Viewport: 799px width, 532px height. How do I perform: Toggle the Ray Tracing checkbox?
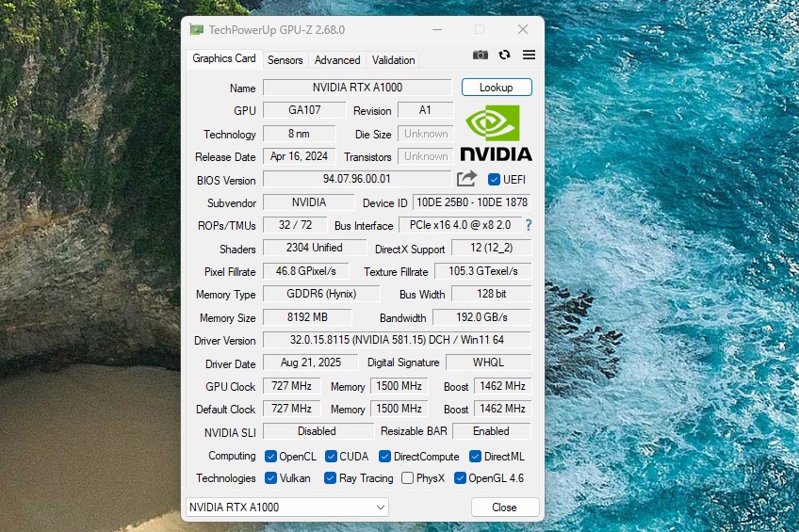(330, 478)
